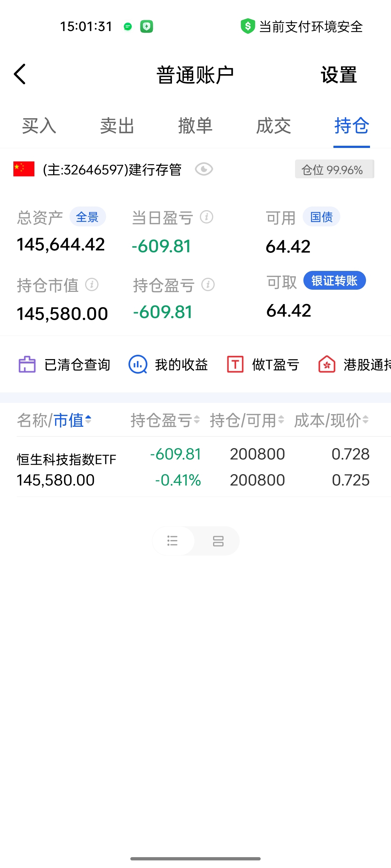
Task: Select the 持仓 tab
Action: [x=352, y=126]
